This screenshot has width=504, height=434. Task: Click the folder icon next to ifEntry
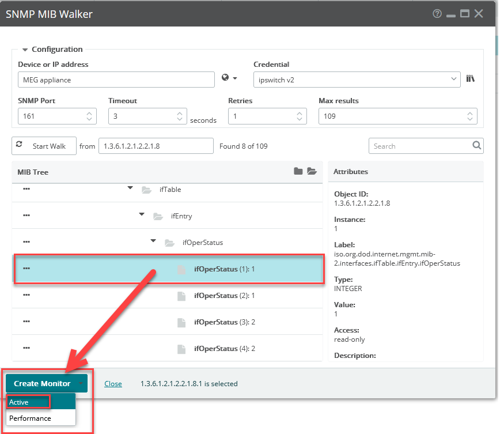click(158, 216)
